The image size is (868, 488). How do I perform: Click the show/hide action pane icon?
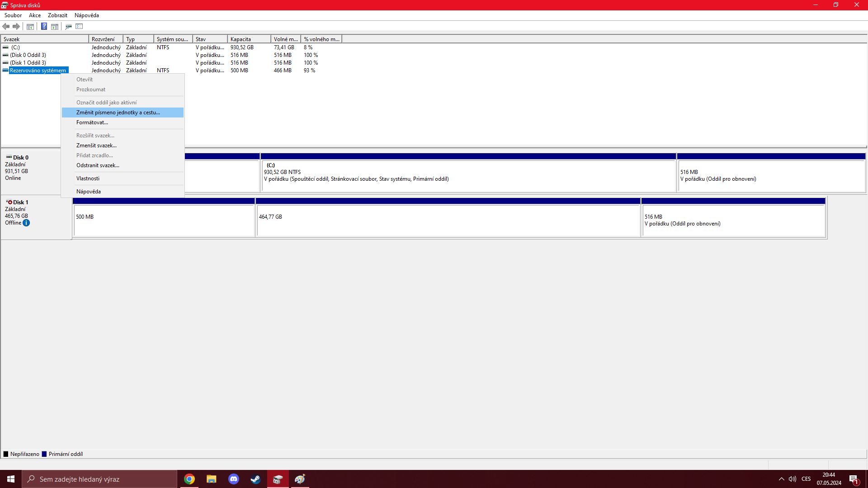(x=55, y=27)
